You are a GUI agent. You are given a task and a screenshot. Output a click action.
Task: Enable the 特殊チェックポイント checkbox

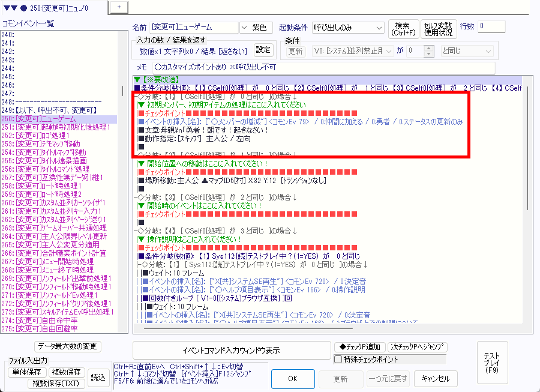point(337,360)
